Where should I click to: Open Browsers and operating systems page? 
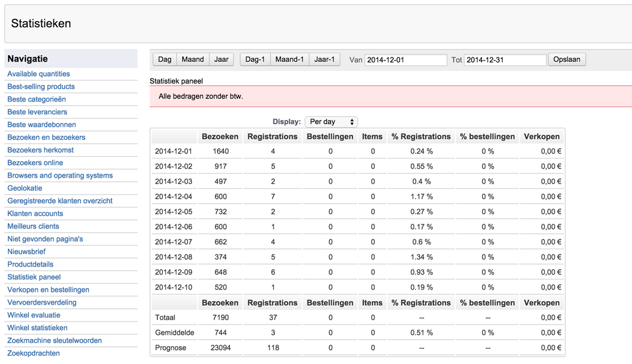(x=60, y=175)
